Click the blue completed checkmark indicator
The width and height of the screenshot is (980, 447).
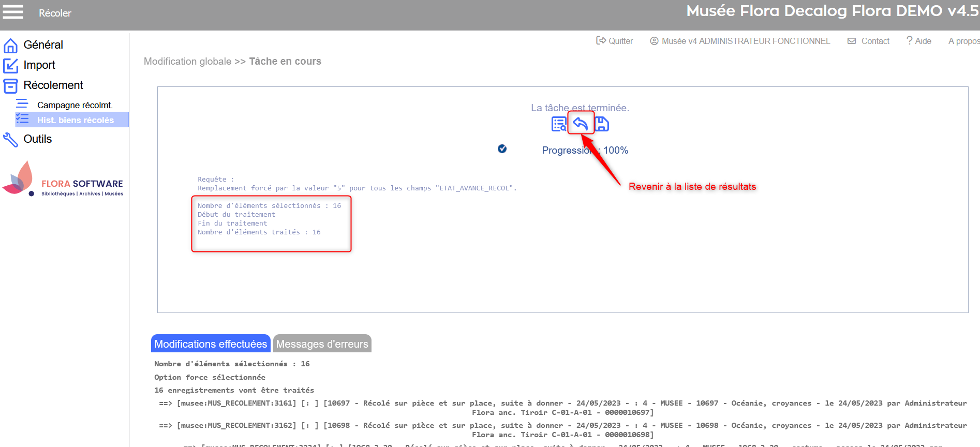pos(502,149)
